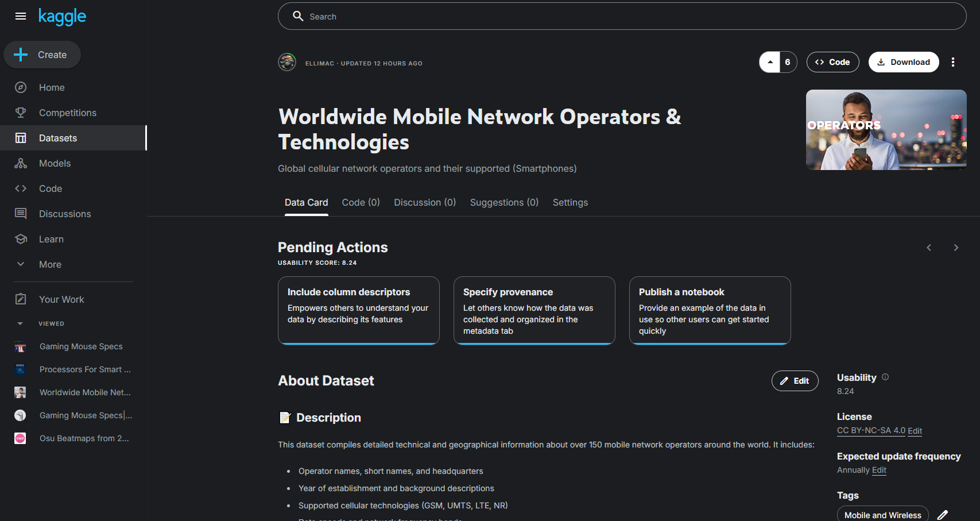Click the Gaming Mouse Specs| round thumbnail
The width and height of the screenshot is (980, 521).
[20, 415]
